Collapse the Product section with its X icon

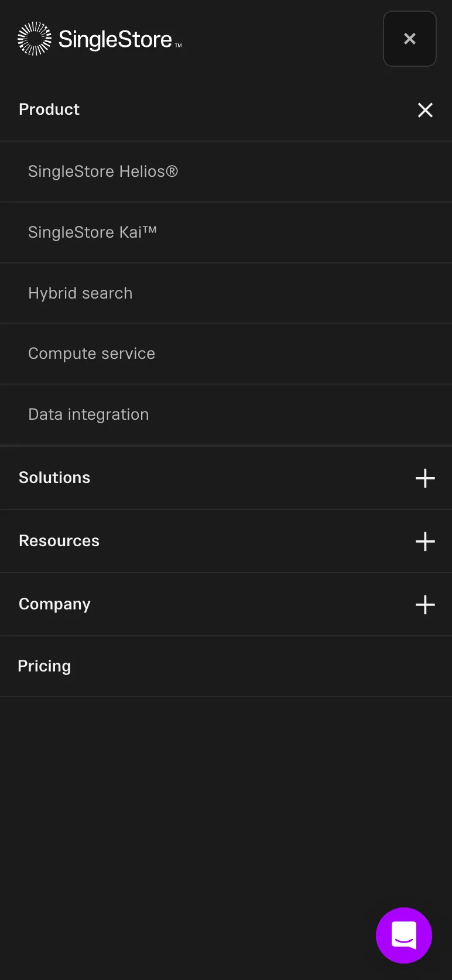[425, 110]
